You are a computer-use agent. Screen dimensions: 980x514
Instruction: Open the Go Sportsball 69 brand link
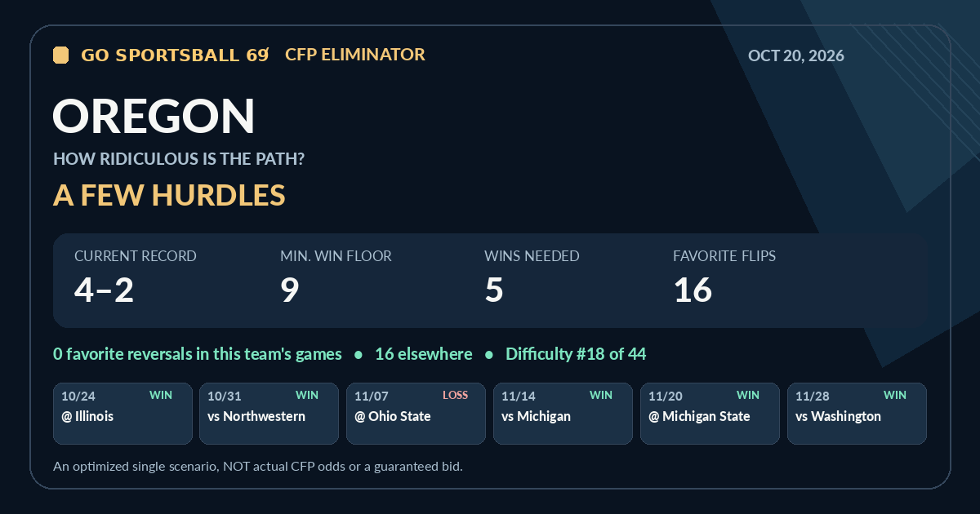point(175,55)
